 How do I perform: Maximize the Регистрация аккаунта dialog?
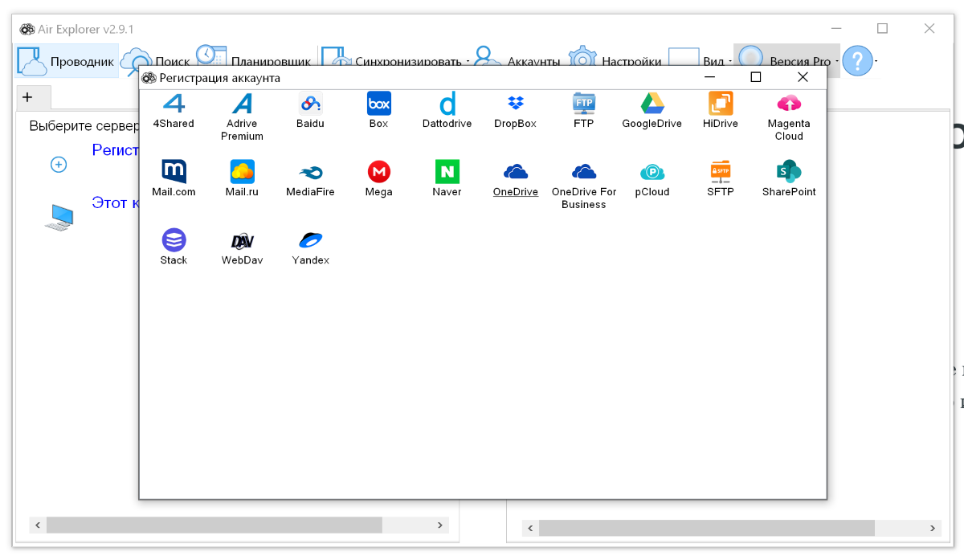pos(755,77)
